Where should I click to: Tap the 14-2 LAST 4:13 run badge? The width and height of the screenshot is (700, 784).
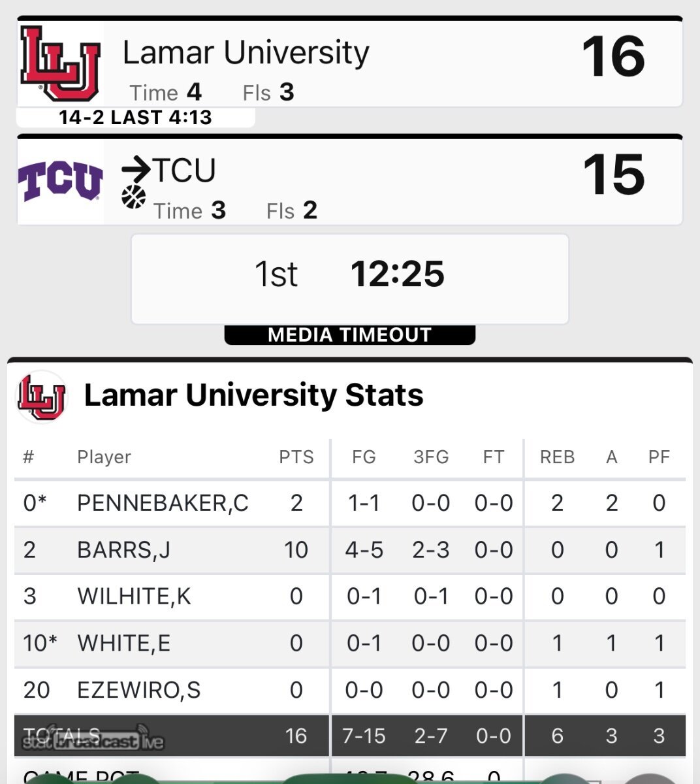click(x=135, y=118)
